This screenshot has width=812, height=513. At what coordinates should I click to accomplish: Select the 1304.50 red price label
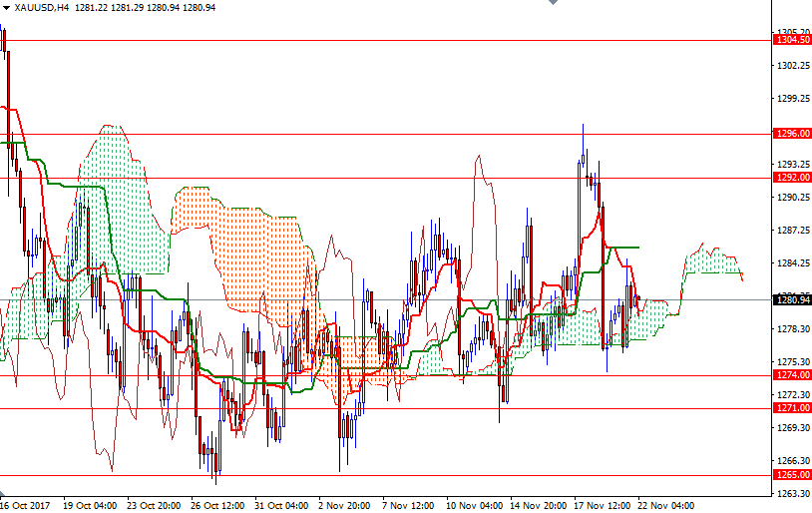[x=791, y=40]
